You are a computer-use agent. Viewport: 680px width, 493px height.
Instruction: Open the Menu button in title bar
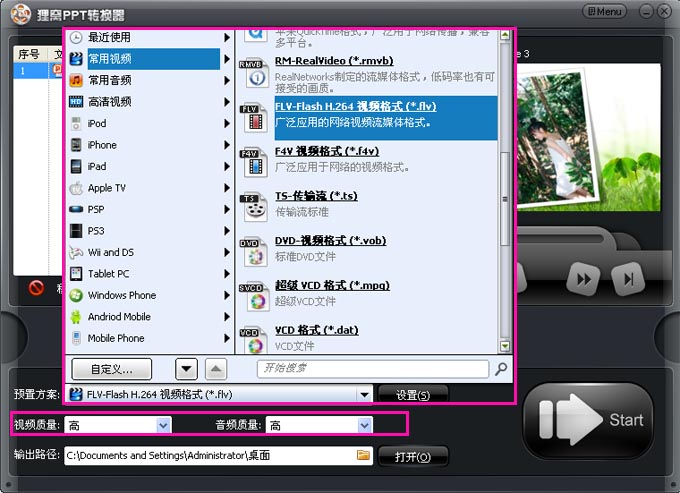pos(604,11)
